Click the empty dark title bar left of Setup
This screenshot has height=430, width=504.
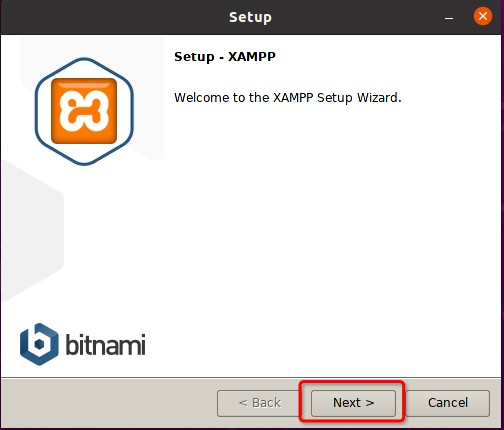point(113,17)
